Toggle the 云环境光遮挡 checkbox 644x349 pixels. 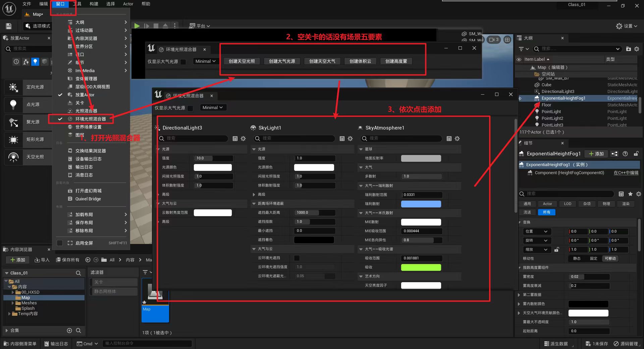(x=297, y=258)
